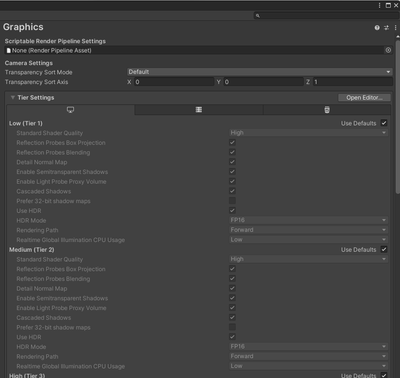The width and height of the screenshot is (400, 378).
Task: Select the dedicated server platform tab
Action: click(199, 110)
